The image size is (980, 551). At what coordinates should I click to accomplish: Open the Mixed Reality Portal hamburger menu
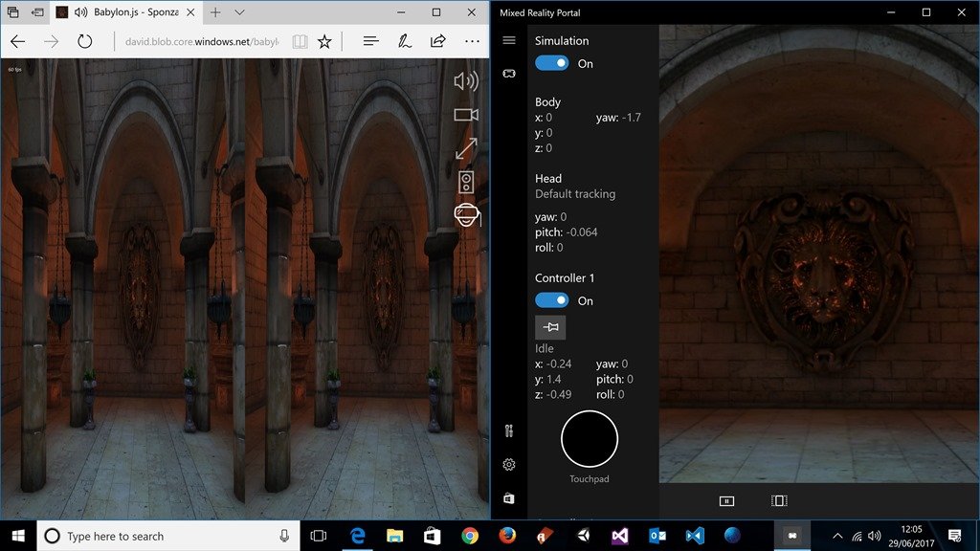(x=509, y=40)
